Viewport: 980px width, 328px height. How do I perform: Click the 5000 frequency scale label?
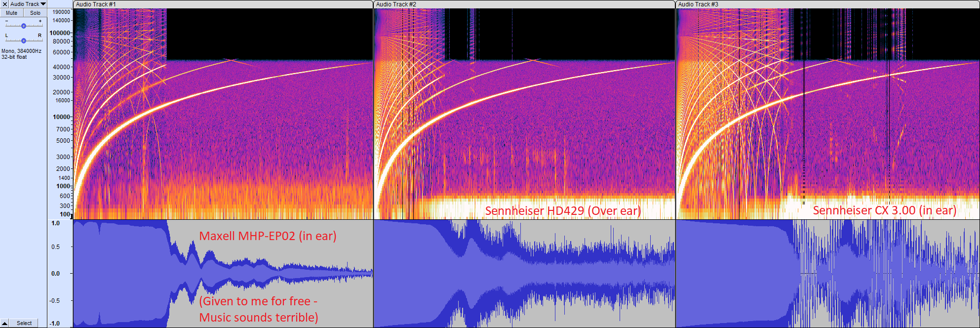63,140
